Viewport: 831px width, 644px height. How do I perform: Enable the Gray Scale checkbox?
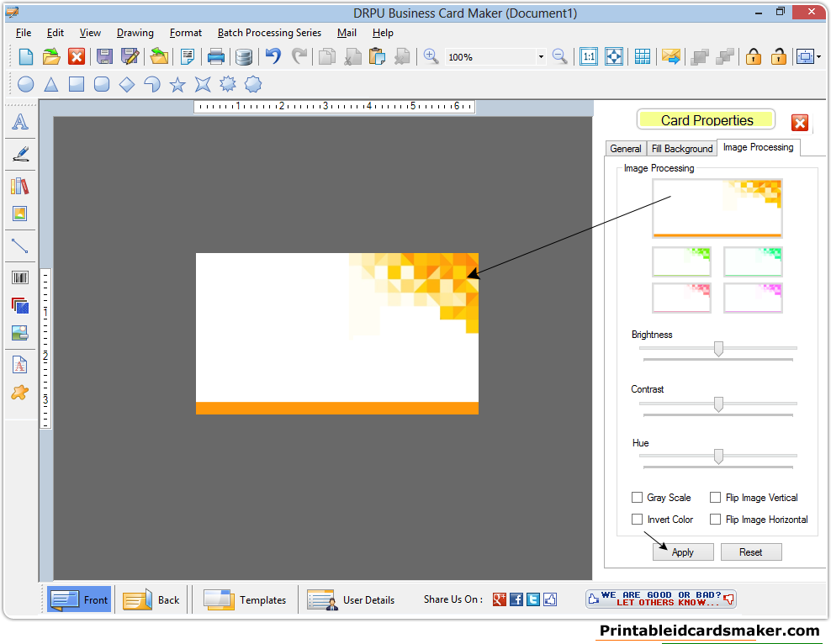tap(637, 498)
